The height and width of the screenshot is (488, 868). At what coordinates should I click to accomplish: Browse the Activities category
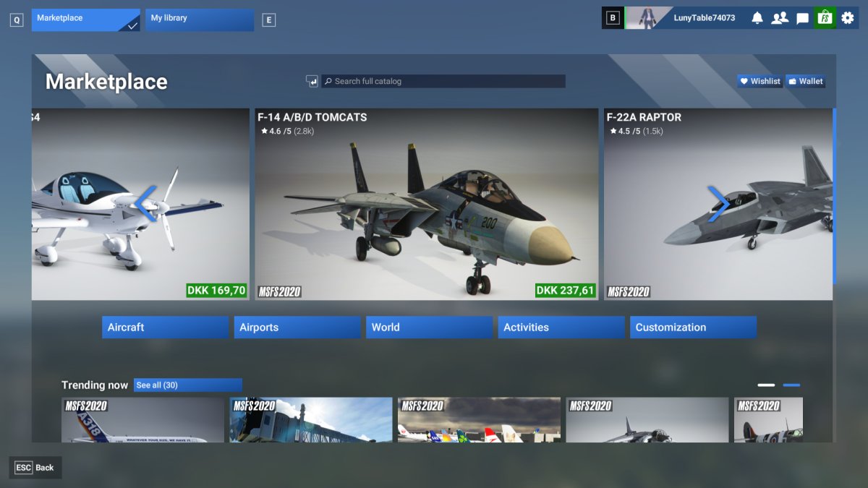(561, 328)
